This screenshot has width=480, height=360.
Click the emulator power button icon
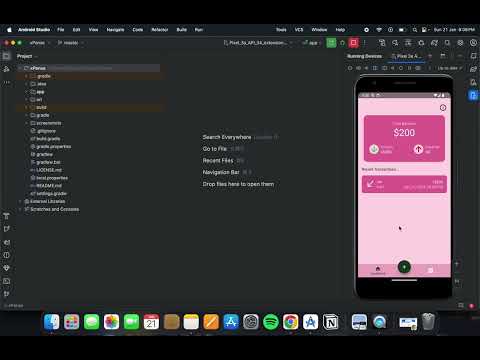350,68
